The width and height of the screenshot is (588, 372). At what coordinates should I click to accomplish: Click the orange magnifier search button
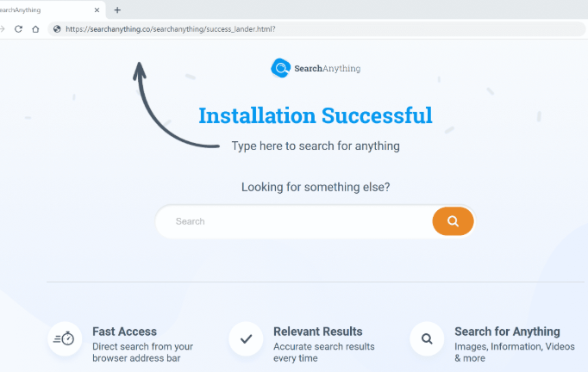coord(453,221)
